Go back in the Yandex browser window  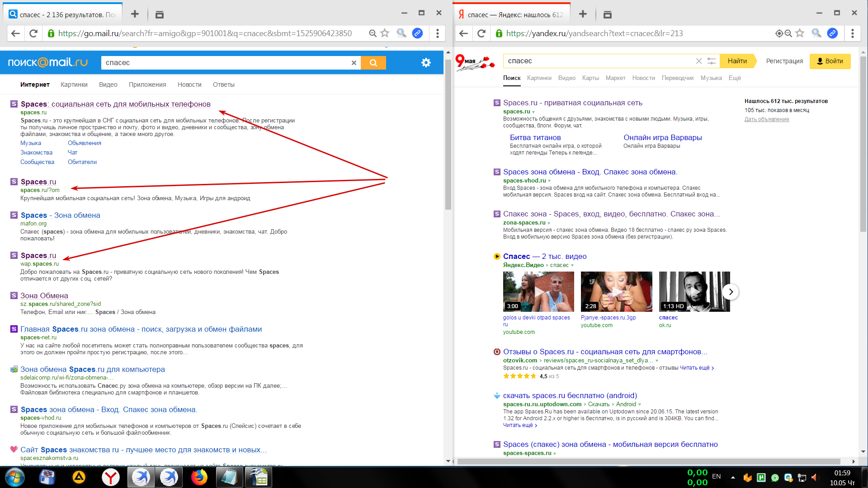463,33
